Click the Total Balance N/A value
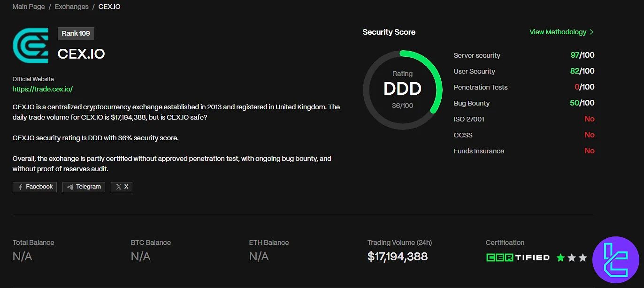The width and height of the screenshot is (644, 288). coord(23,257)
